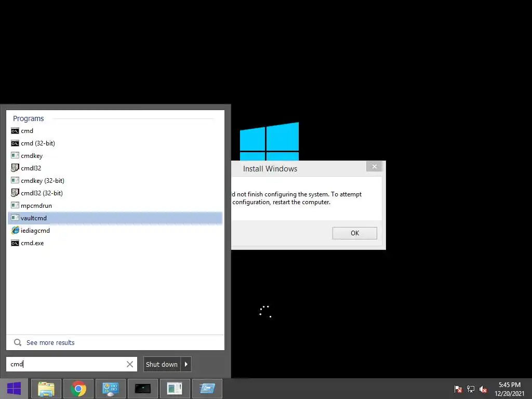This screenshot has width=532, height=399.
Task: Open the highlighted vaultcmd result
Action: [x=115, y=218]
